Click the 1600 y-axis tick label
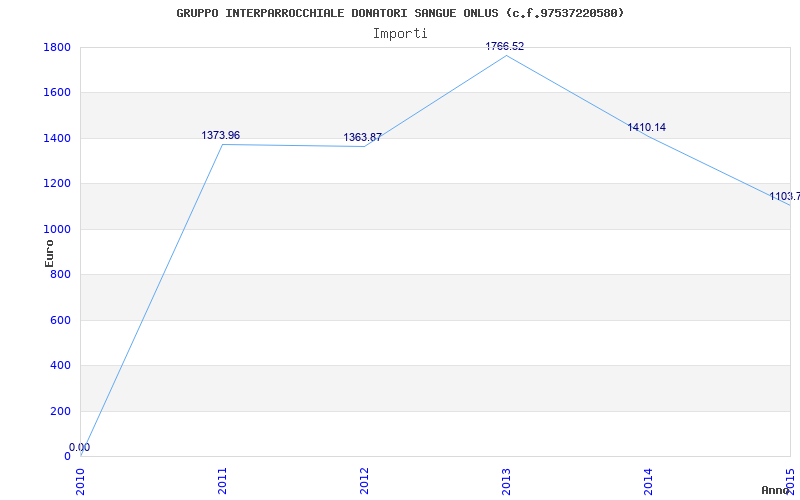This screenshot has height=500, width=800. 57,93
